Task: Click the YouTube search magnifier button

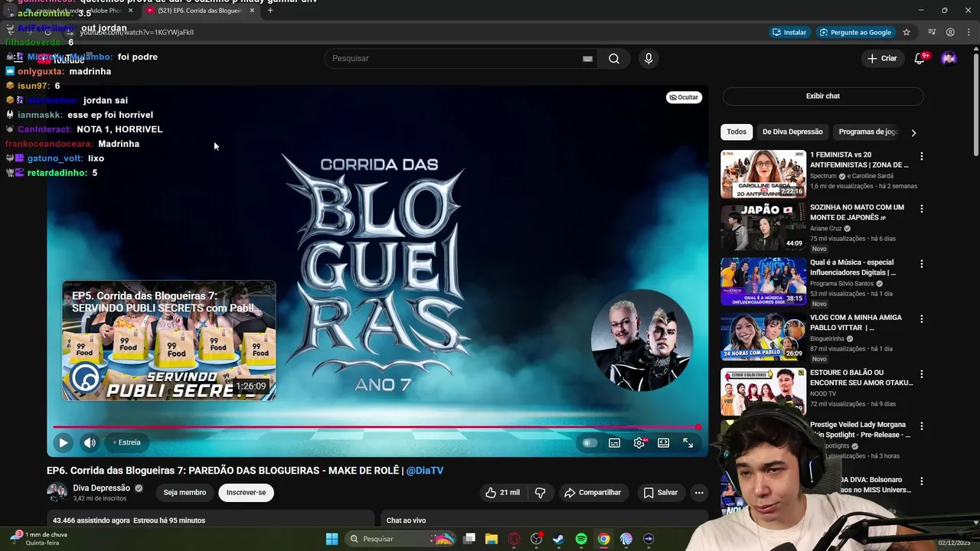Action: click(613, 59)
